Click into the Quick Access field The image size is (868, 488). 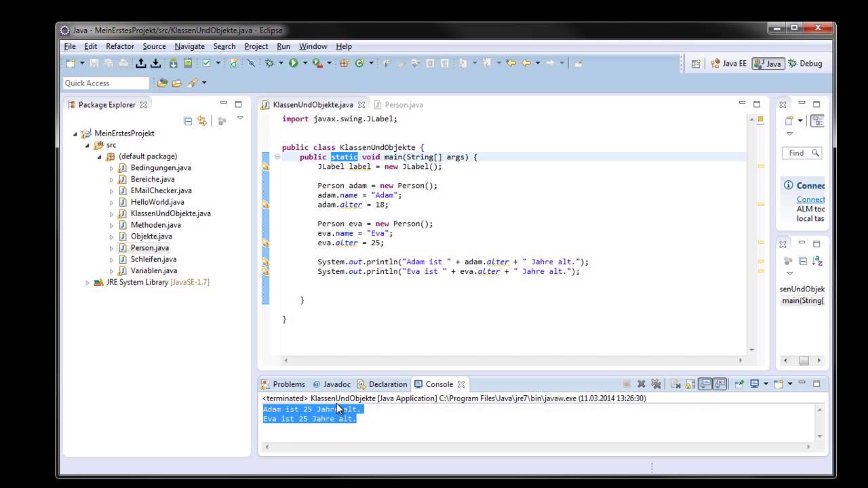(x=106, y=83)
